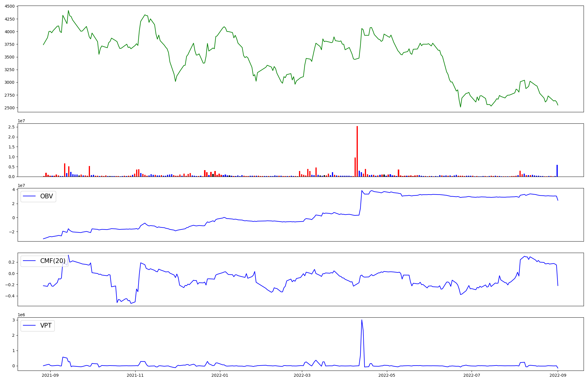The image size is (588, 382).
Task: Click the VPT legend label
Action: click(x=46, y=326)
